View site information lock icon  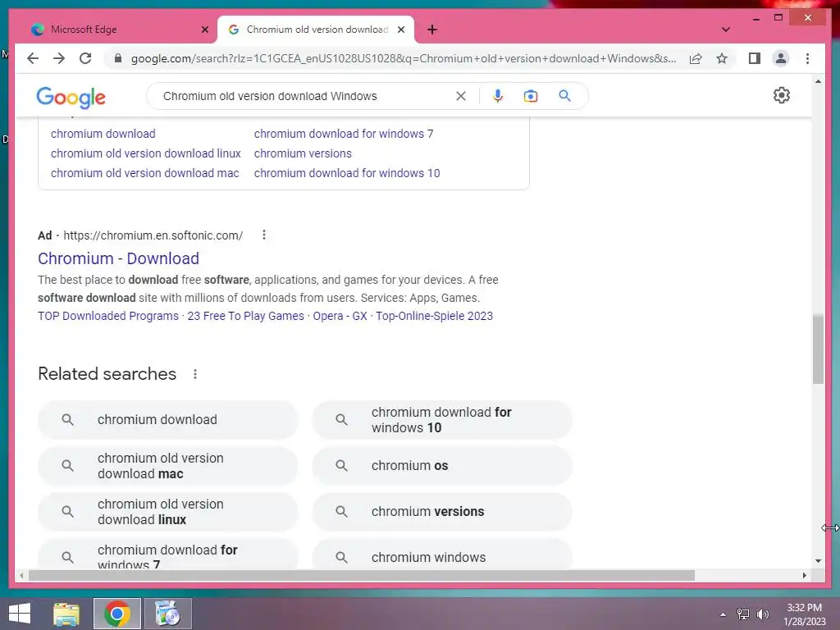118,58
